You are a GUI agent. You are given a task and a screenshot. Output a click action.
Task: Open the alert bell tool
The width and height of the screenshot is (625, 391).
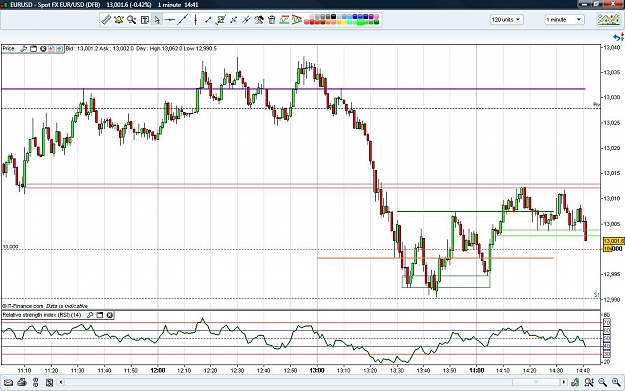pyautogui.click(x=119, y=20)
